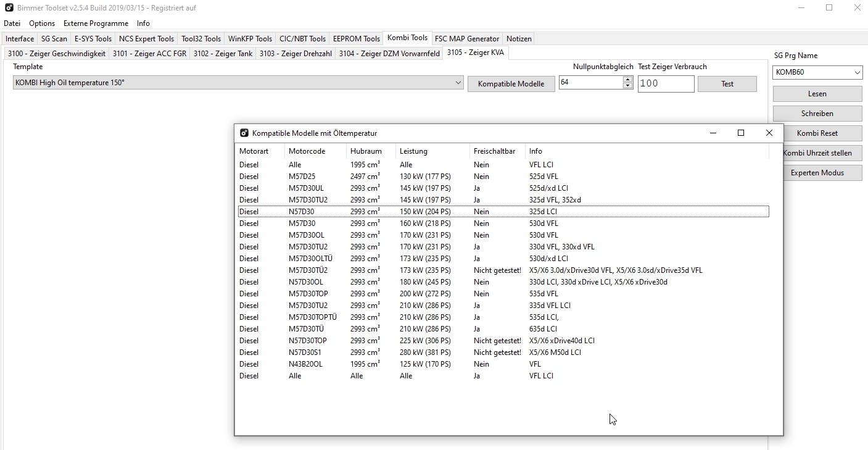
Task: Click the Test button
Action: tap(727, 84)
